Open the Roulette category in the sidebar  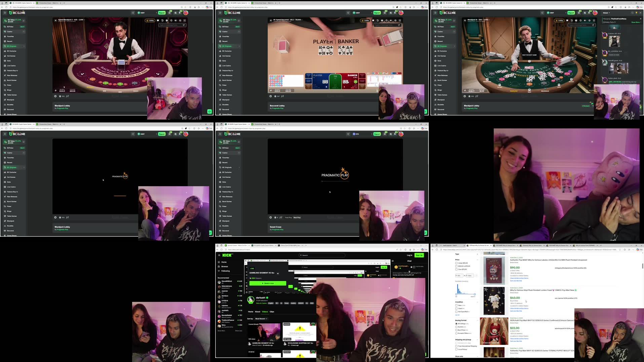[x=10, y=104]
